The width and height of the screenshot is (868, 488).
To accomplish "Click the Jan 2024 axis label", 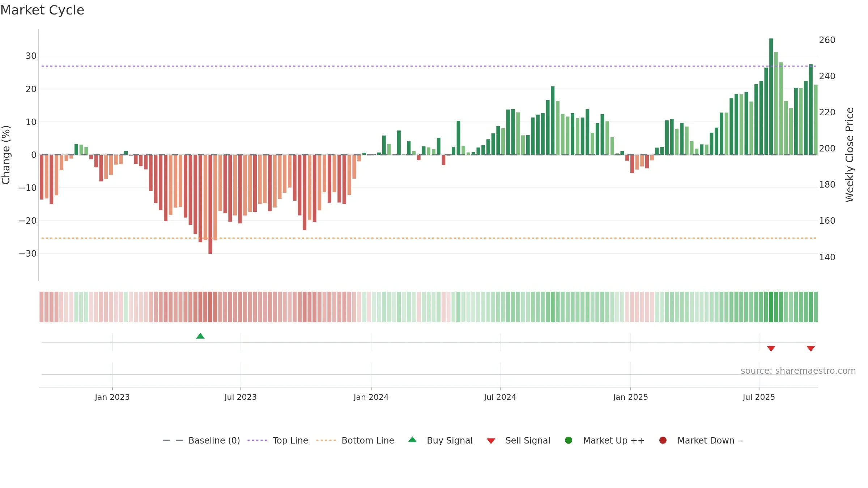I will click(371, 397).
